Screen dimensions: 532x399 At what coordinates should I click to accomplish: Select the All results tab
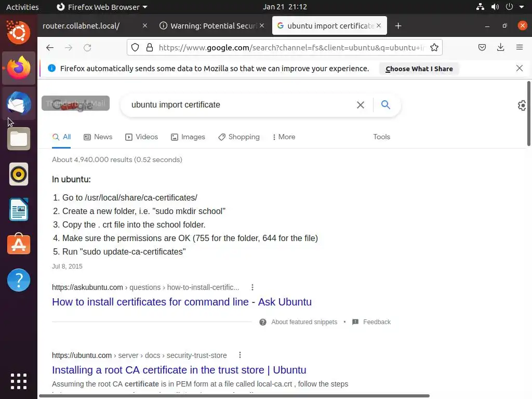[61, 137]
